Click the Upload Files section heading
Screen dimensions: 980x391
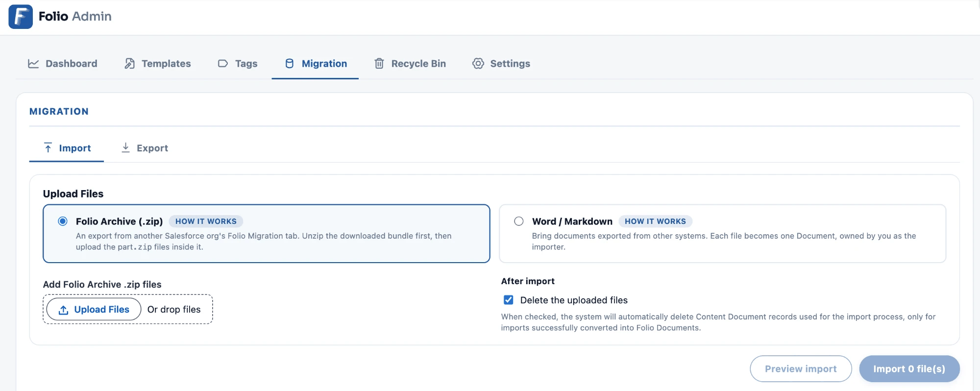point(73,194)
